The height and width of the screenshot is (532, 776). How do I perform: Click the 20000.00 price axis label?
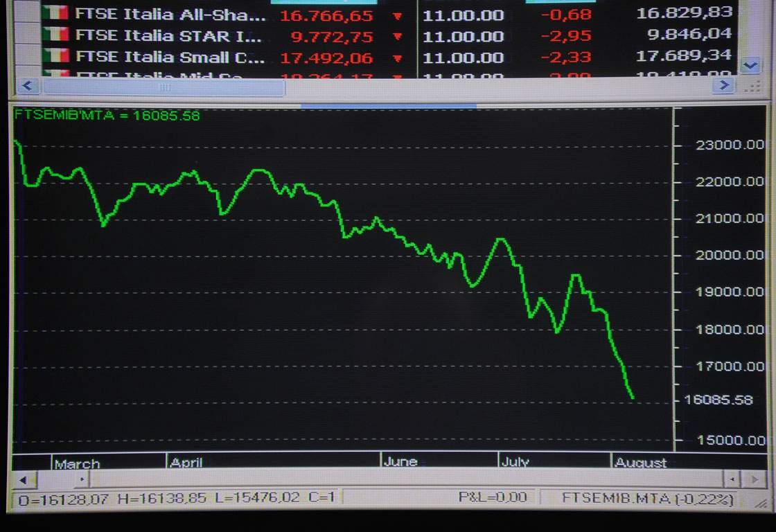tap(730, 255)
